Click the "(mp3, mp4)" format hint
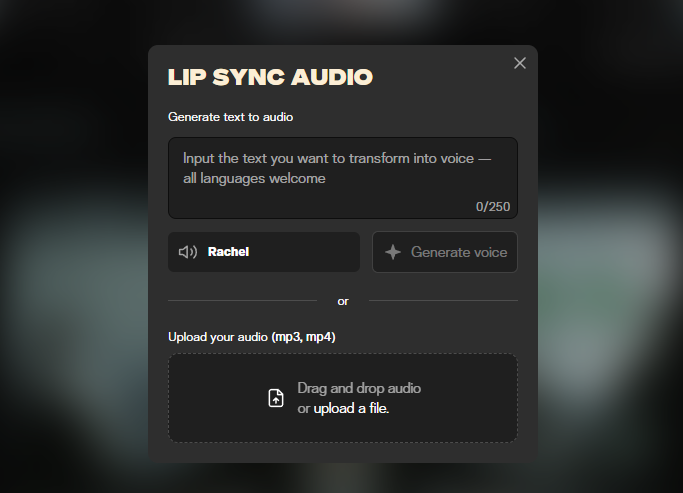This screenshot has height=493, width=683. (303, 337)
